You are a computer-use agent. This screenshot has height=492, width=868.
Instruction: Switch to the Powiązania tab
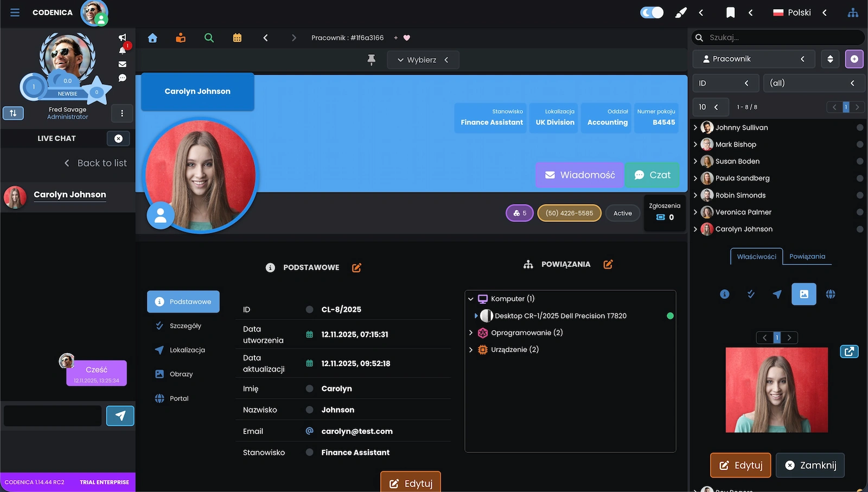(x=807, y=257)
